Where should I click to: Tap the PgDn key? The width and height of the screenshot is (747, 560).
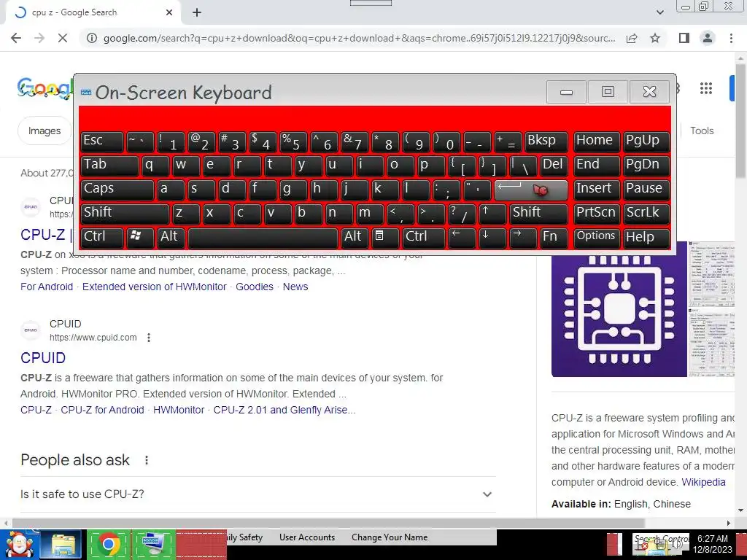pyautogui.click(x=646, y=166)
